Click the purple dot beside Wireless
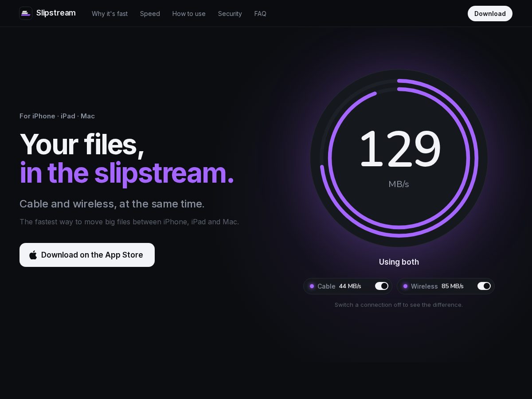Image resolution: width=532 pixels, height=399 pixels. click(x=405, y=286)
